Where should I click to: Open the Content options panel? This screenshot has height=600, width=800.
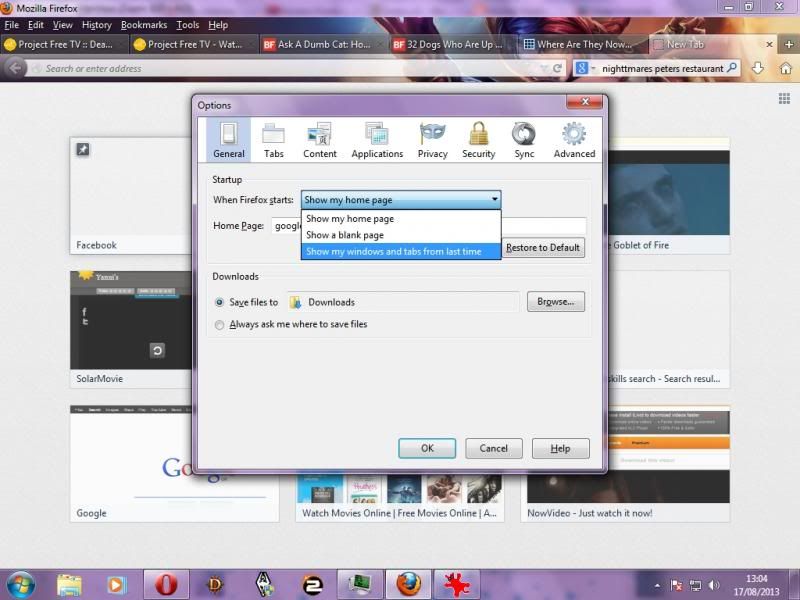[320, 140]
